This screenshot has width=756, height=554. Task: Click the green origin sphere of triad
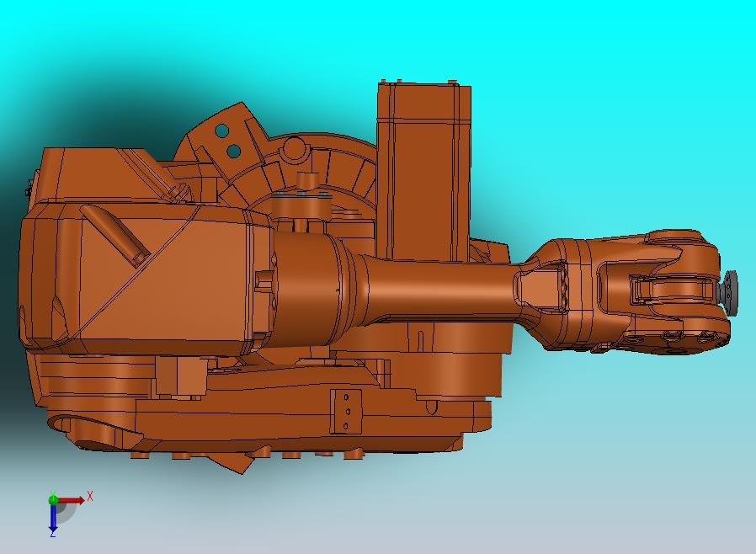pyautogui.click(x=53, y=499)
